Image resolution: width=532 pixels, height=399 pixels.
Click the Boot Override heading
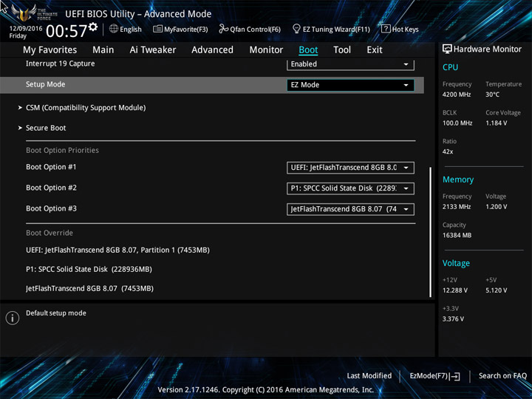(x=50, y=233)
